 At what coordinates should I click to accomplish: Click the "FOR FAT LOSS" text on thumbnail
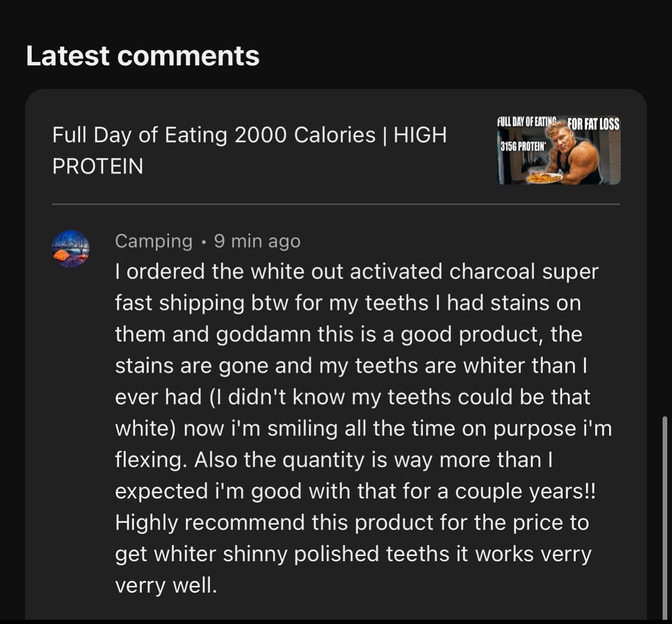593,124
